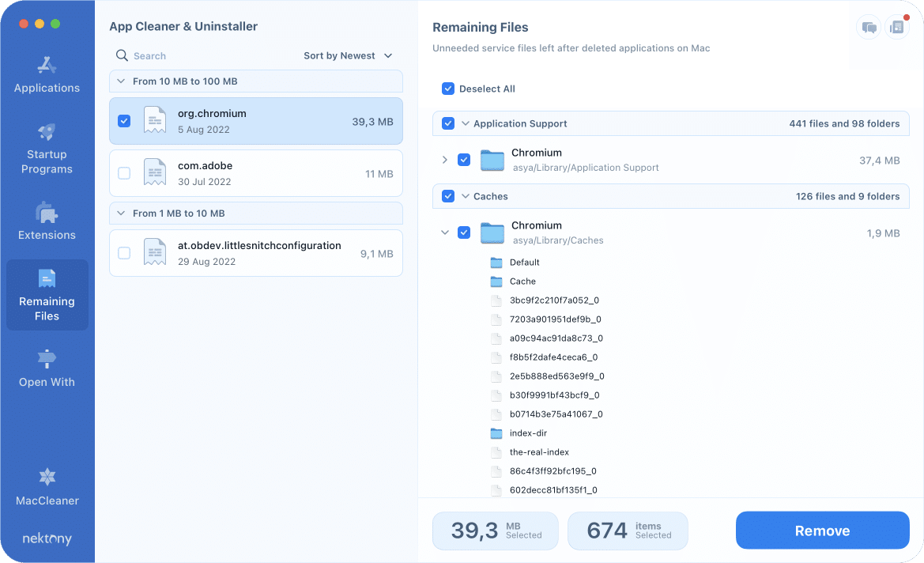Select the Remaining Files sidebar icon
924x563 pixels.
click(x=47, y=278)
